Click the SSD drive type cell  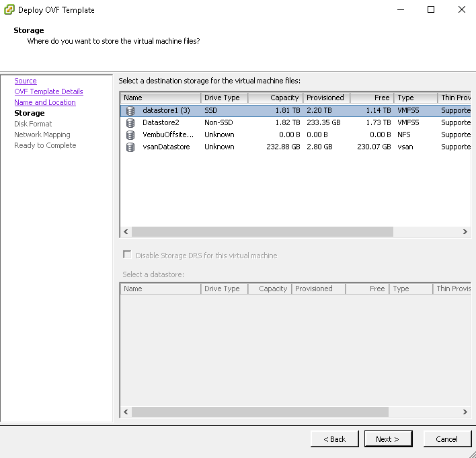(x=211, y=110)
